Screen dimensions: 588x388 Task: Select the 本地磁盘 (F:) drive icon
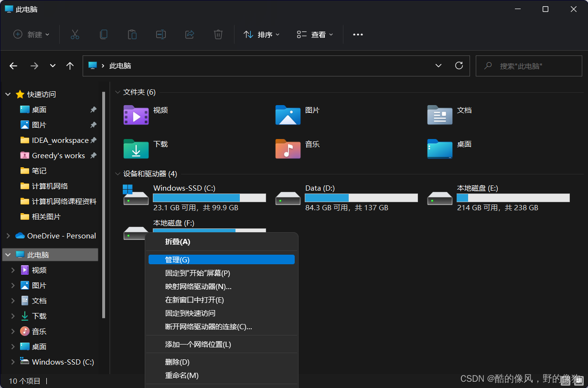click(136, 233)
